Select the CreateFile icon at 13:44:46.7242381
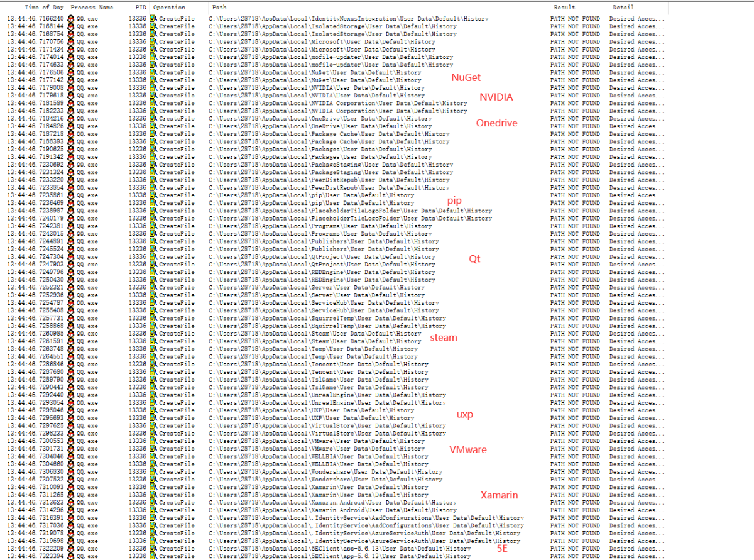This screenshot has height=560, width=754. pyautogui.click(x=153, y=226)
